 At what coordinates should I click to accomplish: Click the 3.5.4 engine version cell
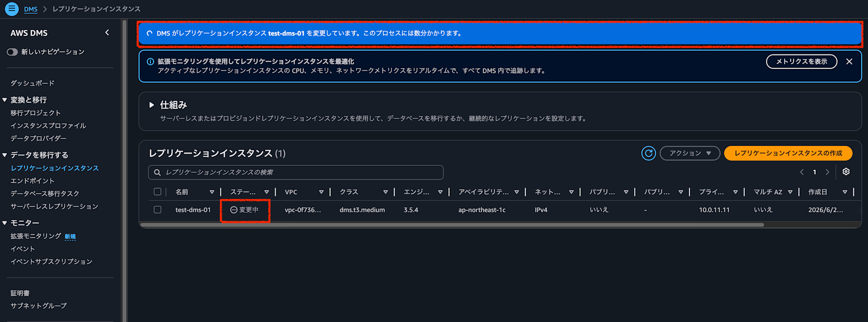(x=411, y=210)
